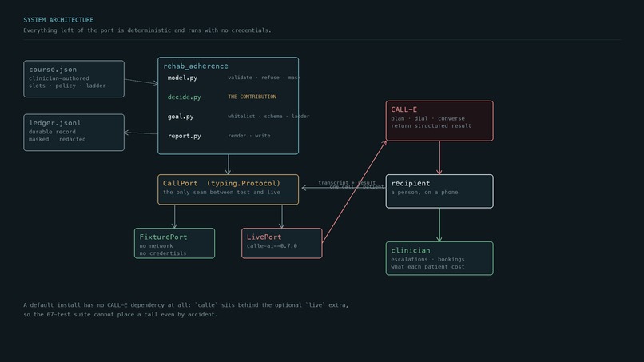Select the recipient node title
Viewport: 644px width, 362px height.
point(411,183)
